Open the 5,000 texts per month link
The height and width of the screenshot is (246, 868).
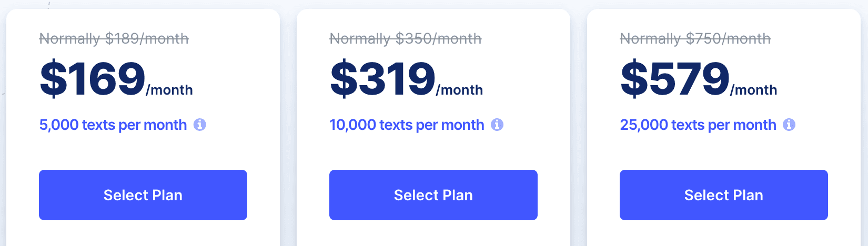coord(113,125)
